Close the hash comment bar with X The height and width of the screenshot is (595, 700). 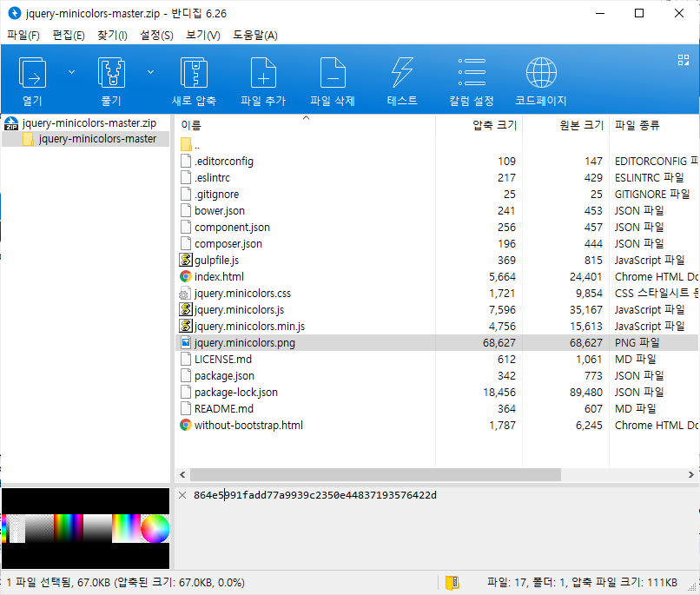coord(182,495)
